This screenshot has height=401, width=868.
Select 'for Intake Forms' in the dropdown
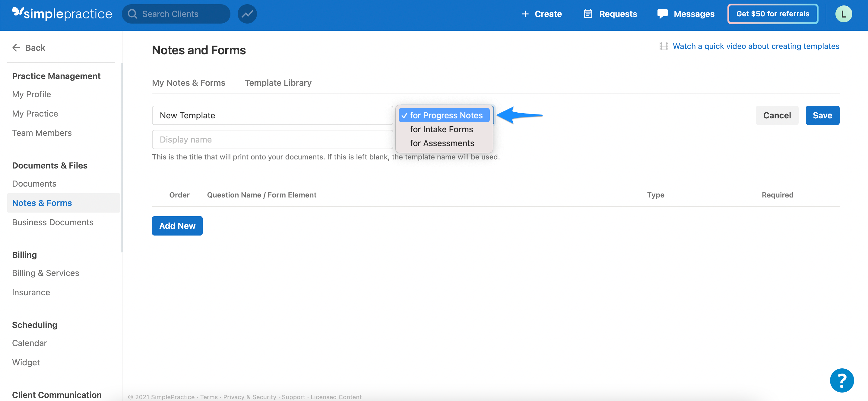tap(442, 129)
